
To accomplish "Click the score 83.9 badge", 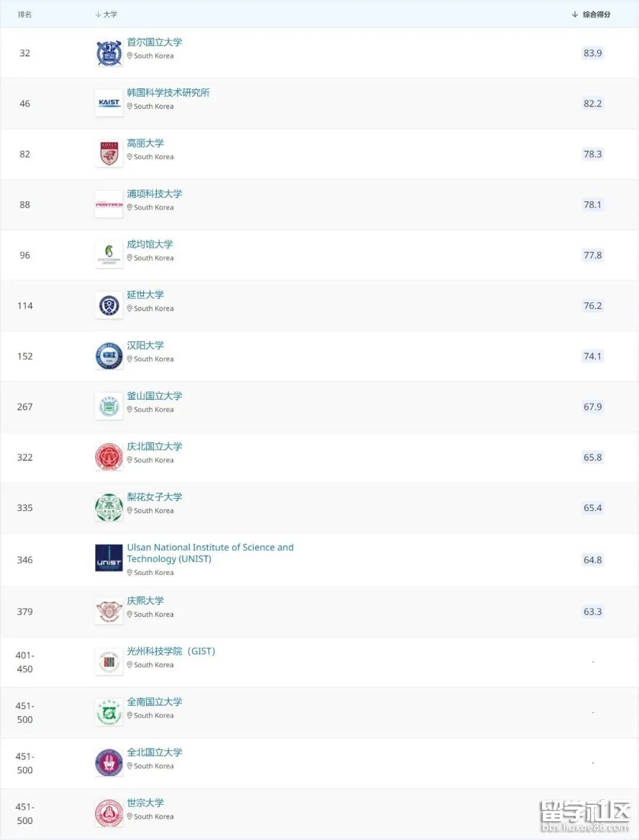I will pyautogui.click(x=592, y=53).
